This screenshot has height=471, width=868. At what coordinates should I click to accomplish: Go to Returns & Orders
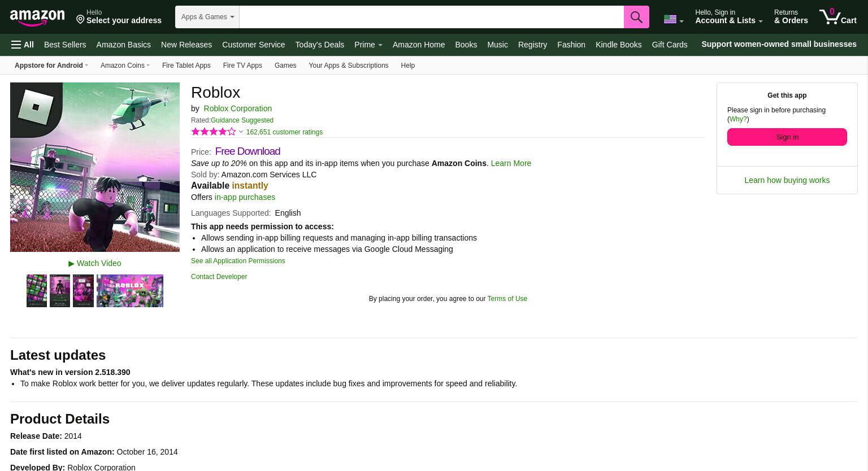[x=791, y=17]
